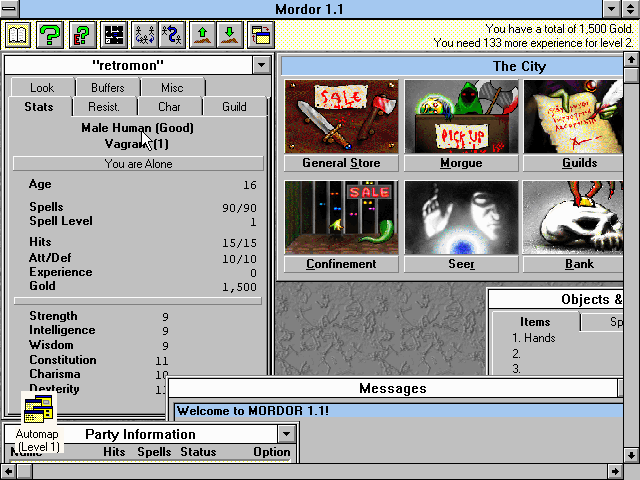The height and width of the screenshot is (480, 640).
Task: Switch to the Misc tab
Action: (x=172, y=87)
